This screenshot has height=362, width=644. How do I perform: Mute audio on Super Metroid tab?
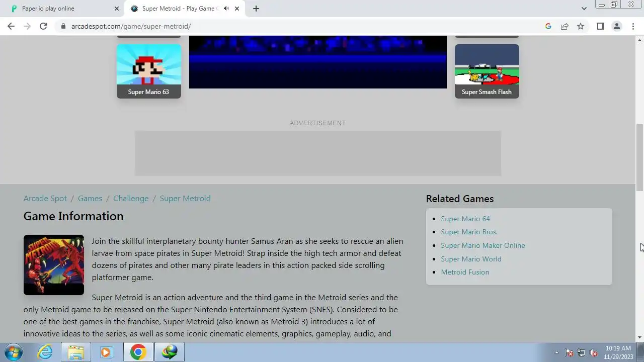(226, 9)
